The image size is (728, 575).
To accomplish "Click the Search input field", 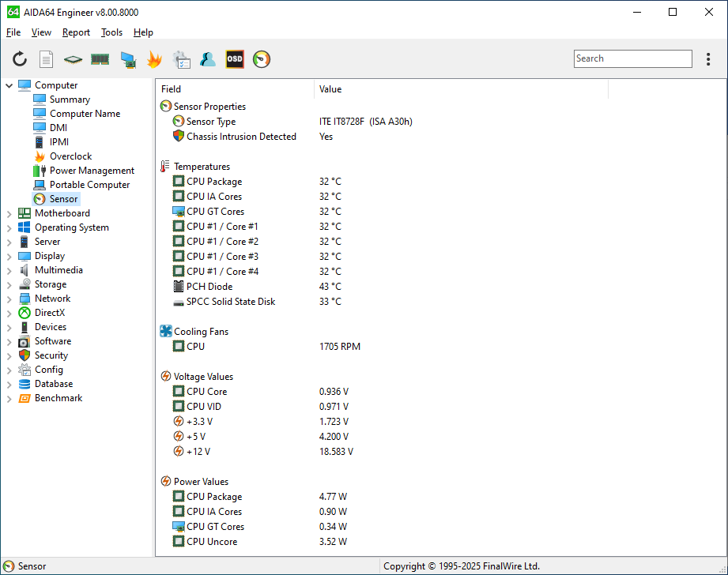I will pos(633,59).
